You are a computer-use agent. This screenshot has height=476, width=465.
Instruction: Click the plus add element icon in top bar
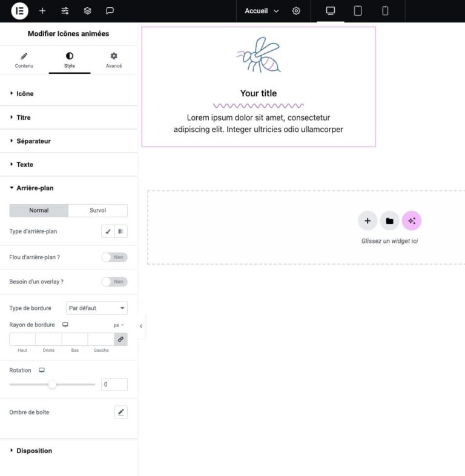click(x=42, y=11)
